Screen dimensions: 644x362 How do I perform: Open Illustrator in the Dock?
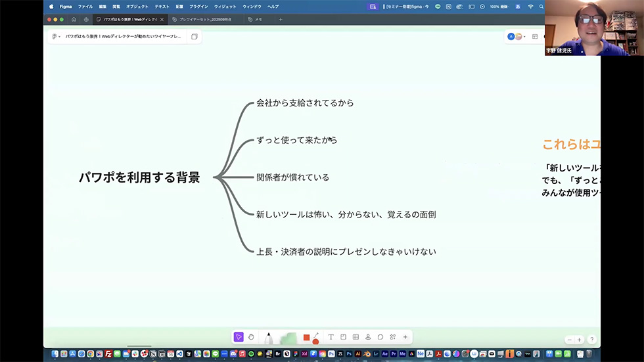pos(357,353)
